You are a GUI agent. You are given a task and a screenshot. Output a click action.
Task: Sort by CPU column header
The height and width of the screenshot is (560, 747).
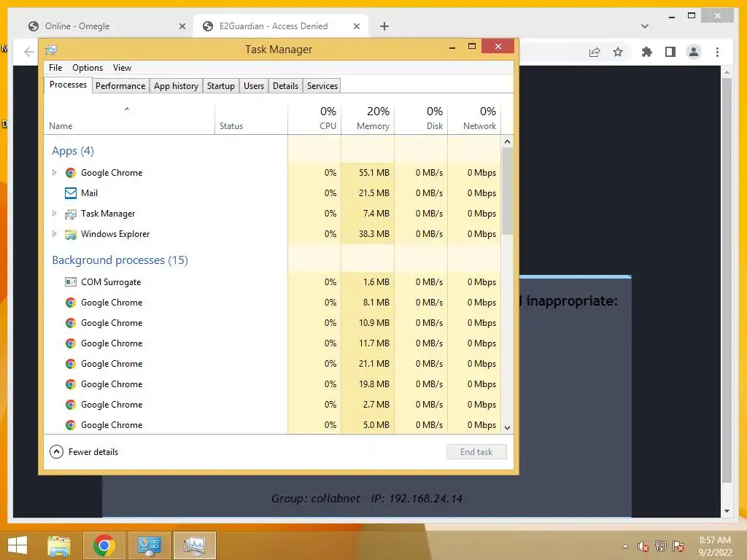tap(314, 119)
